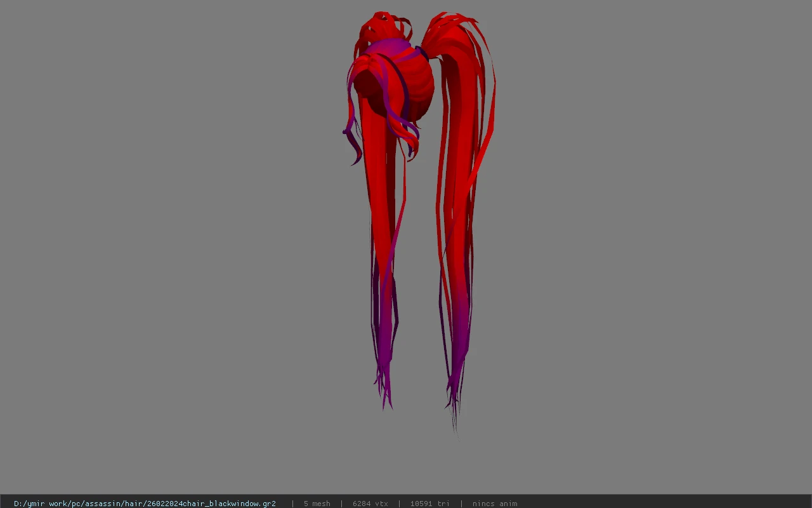Click the "10591 tri" triangle count

click(x=430, y=504)
